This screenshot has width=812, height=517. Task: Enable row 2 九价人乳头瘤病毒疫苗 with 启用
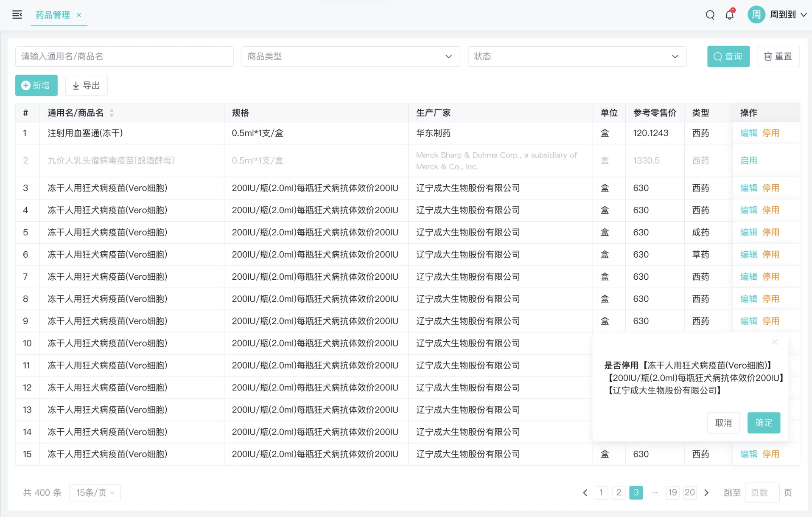[748, 160]
